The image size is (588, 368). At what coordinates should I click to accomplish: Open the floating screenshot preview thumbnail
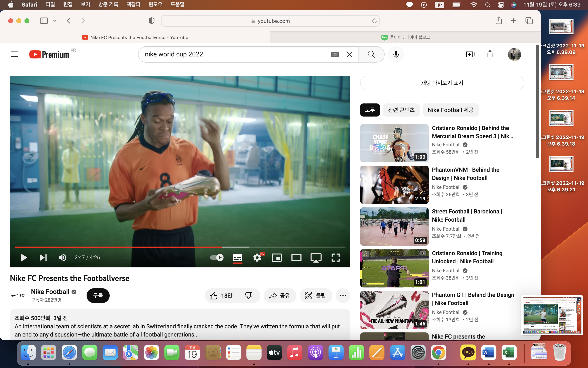click(x=552, y=315)
